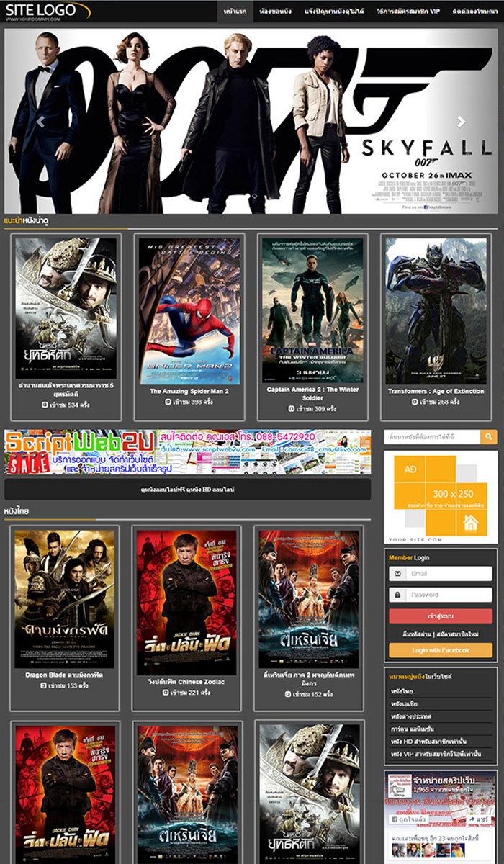The image size is (504, 864).
Task: Open the หน้าแรก menu item
Action: (235, 12)
